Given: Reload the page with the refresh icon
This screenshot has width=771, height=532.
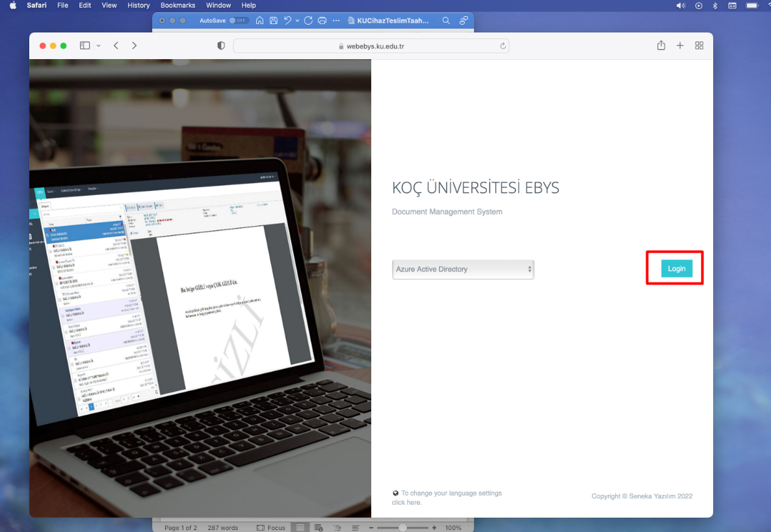Looking at the screenshot, I should (503, 46).
